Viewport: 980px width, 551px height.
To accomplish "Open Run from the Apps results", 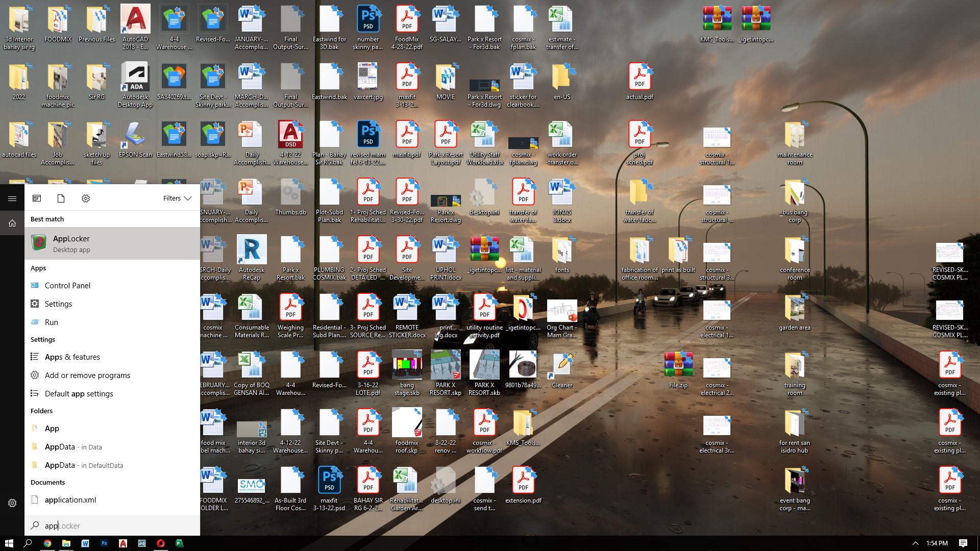I will click(x=51, y=322).
